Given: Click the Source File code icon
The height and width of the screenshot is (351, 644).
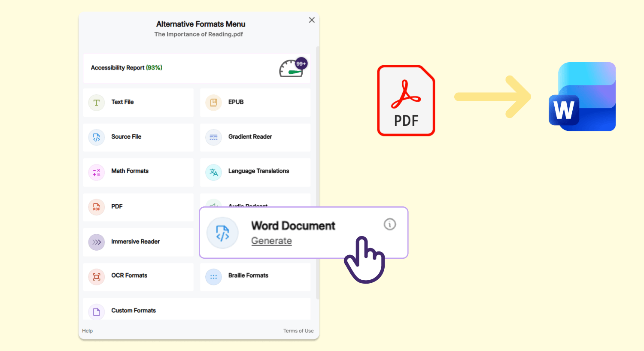Looking at the screenshot, I should [97, 137].
